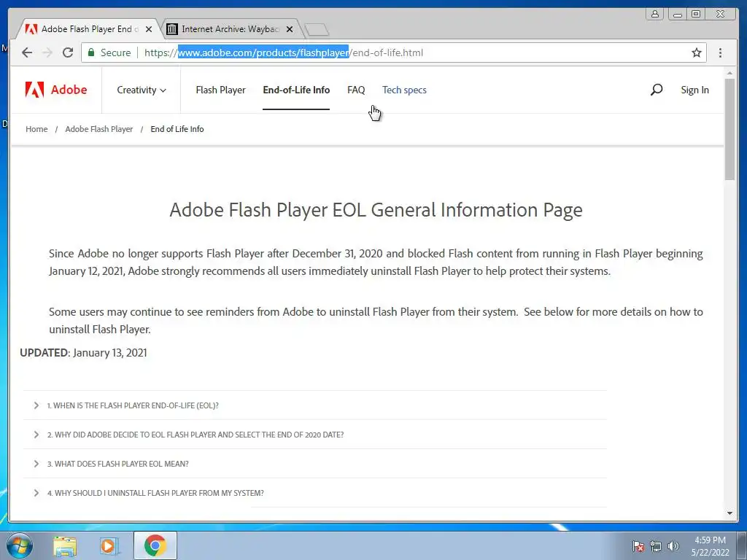Click the page vertical scrollbar thumb
Screen dimensions: 747x560
click(x=729, y=128)
